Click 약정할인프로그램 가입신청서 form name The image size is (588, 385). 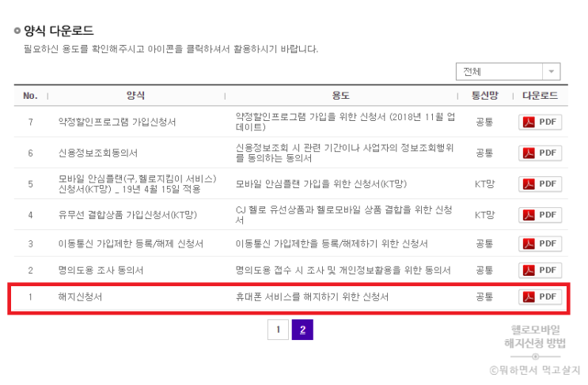[x=116, y=122]
